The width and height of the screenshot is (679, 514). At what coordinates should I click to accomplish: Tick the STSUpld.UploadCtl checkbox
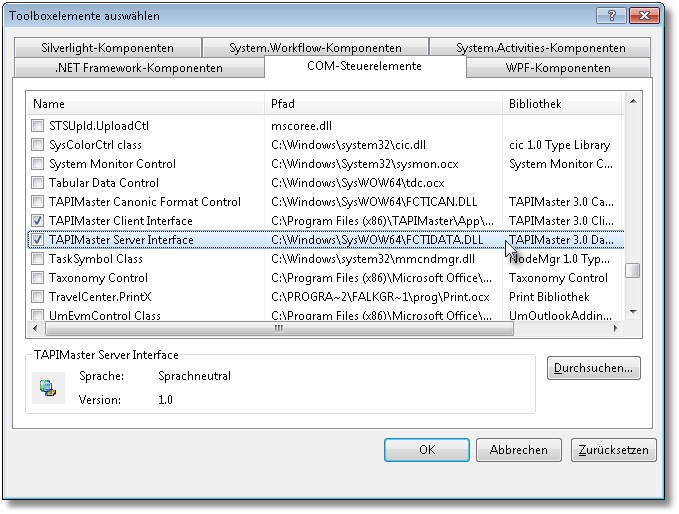[x=38, y=126]
